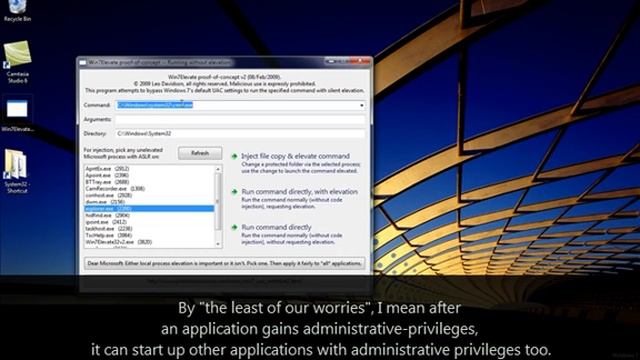Open the Recycle Bin desktop icon
The height and width of the screenshot is (360, 640).
click(17, 10)
